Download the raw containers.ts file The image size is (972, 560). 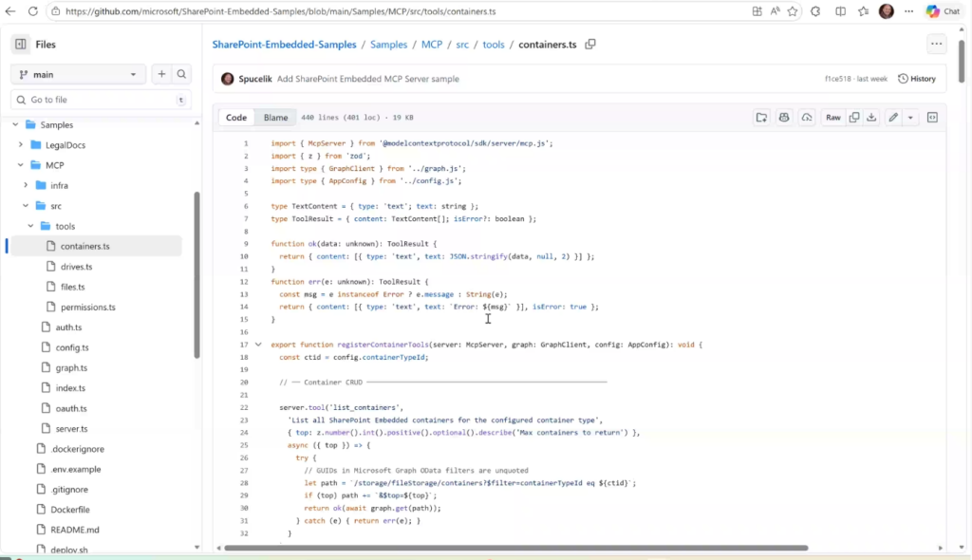pyautogui.click(x=871, y=118)
